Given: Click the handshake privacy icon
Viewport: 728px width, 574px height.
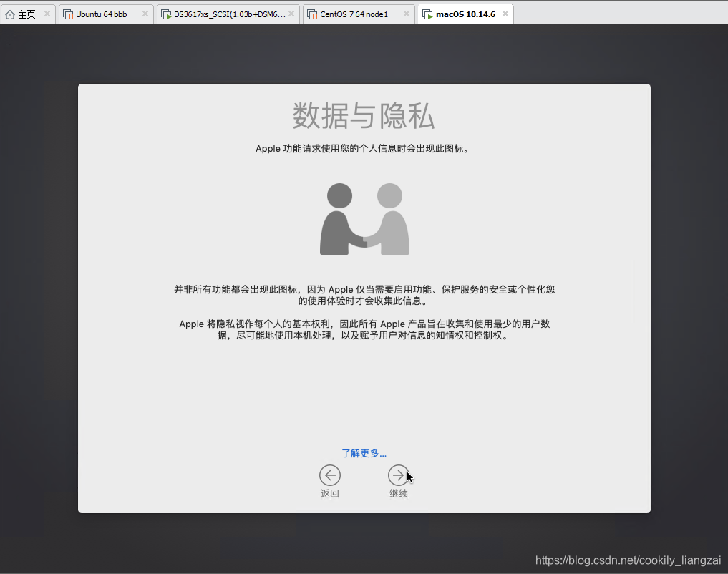Looking at the screenshot, I should click(364, 218).
